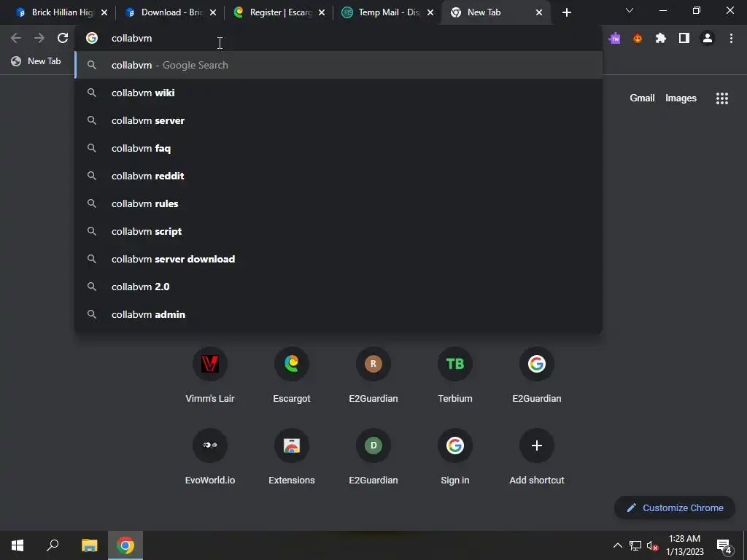Reload the page with the refresh icon

tap(63, 38)
